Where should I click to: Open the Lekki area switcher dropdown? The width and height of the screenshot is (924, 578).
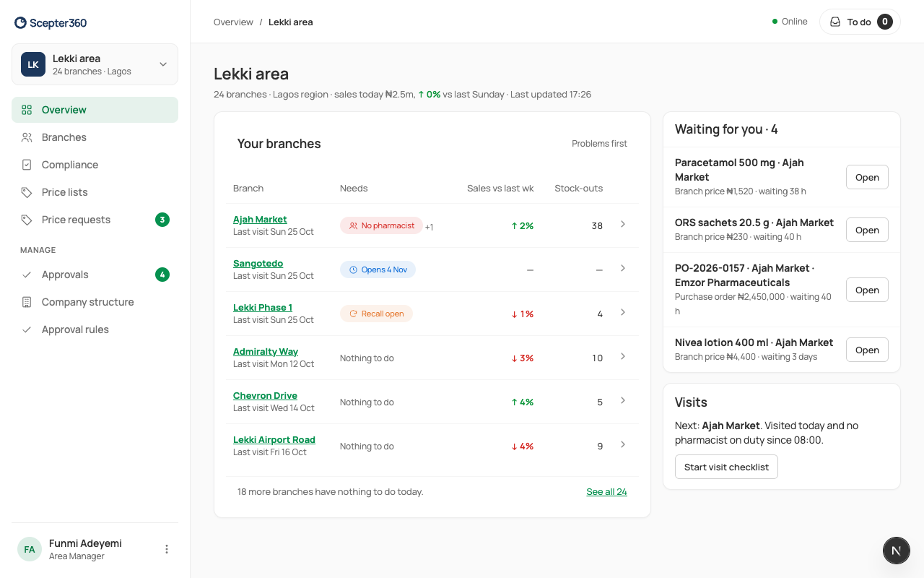click(x=95, y=64)
